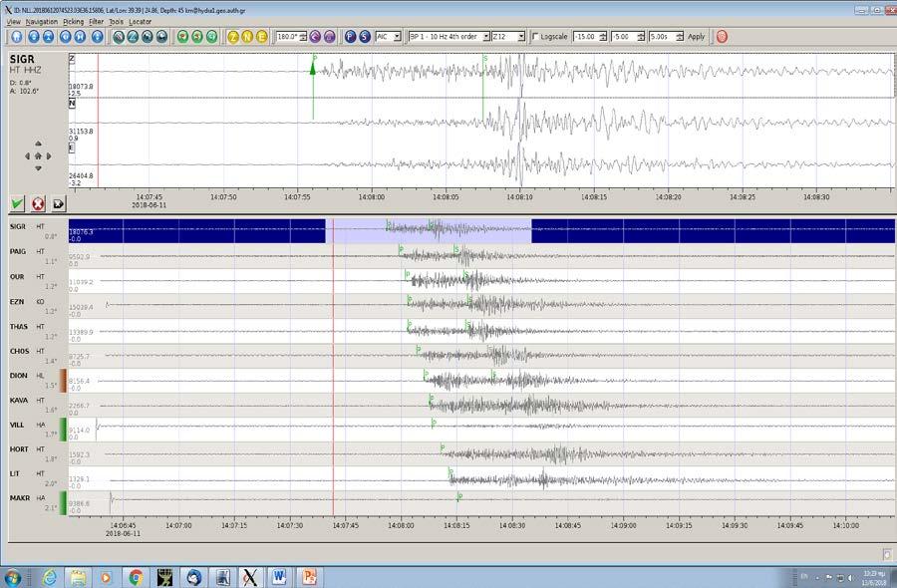The image size is (897, 588).
Task: Select the THAS station row
Action: click(x=451, y=331)
